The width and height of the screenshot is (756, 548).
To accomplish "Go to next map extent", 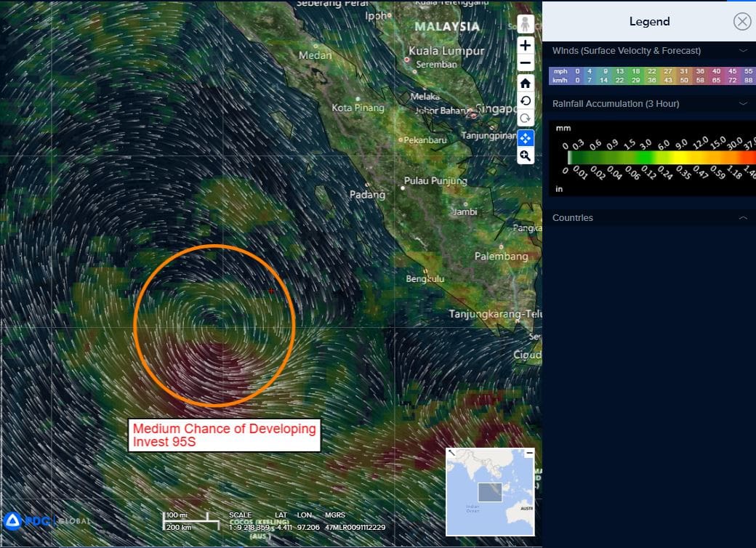I will (x=525, y=118).
